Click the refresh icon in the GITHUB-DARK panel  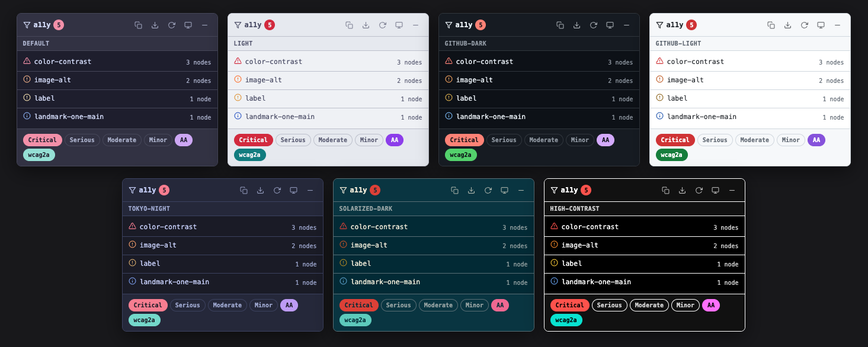[593, 25]
